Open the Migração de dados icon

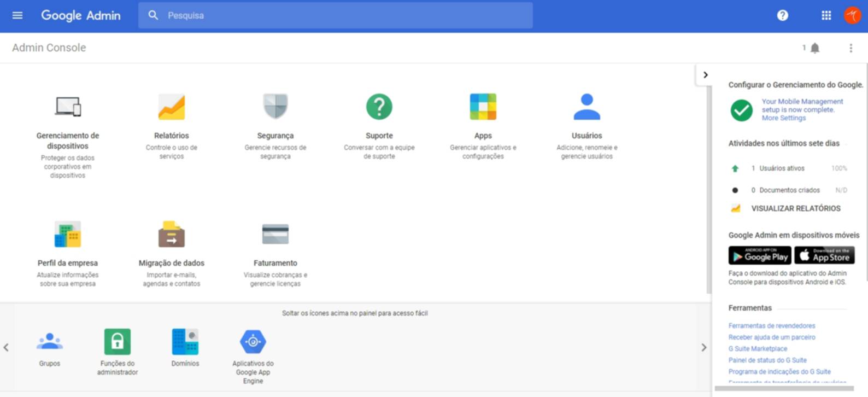pyautogui.click(x=172, y=234)
